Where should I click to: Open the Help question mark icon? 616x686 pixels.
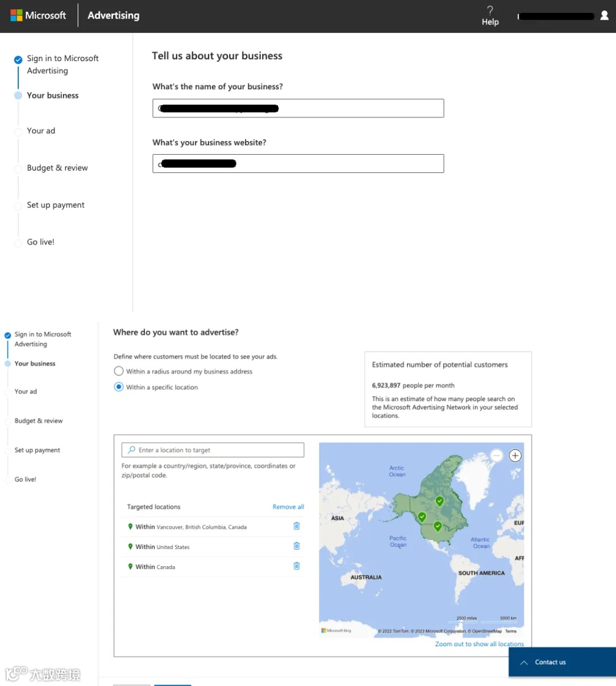490,10
